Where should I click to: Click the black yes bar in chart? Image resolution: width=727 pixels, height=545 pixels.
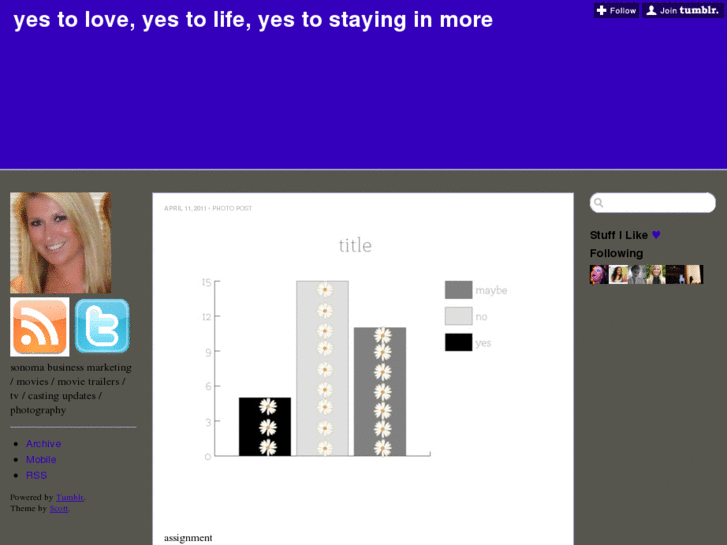pos(265,427)
